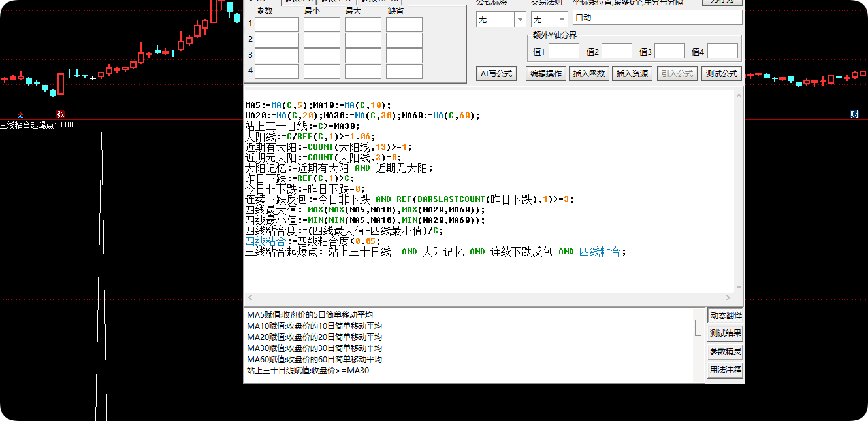
Task: Switch to the 测试结果 view
Action: (725, 333)
